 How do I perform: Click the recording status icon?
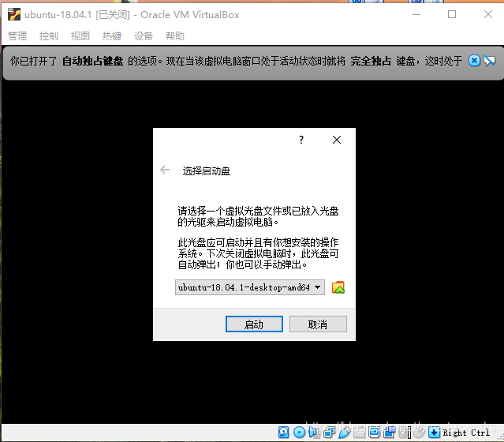pyautogui.click(x=390, y=432)
